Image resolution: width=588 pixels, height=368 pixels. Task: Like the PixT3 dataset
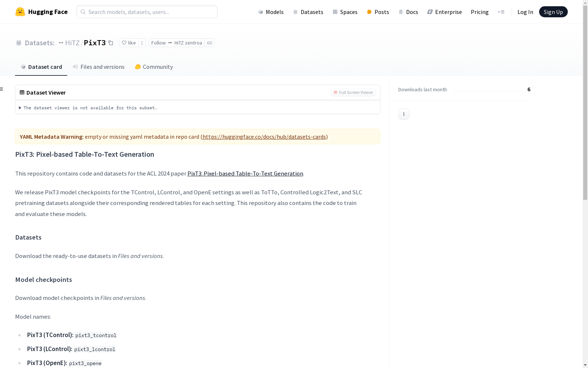[129, 43]
